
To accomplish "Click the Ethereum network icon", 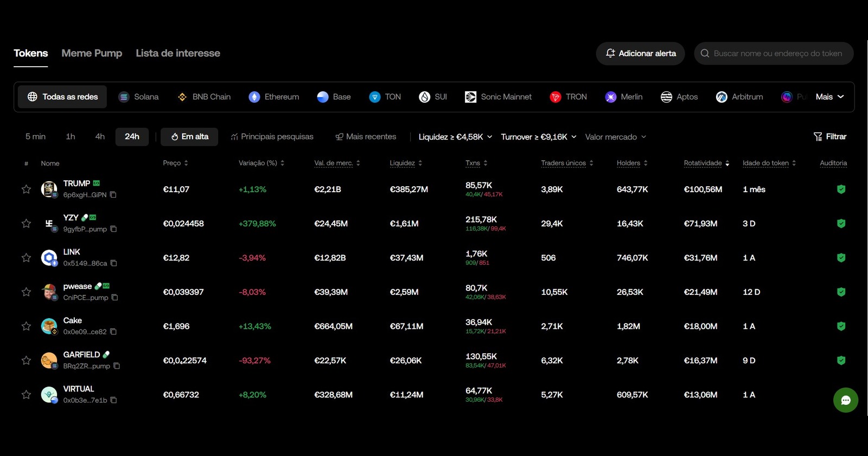I will pos(254,97).
